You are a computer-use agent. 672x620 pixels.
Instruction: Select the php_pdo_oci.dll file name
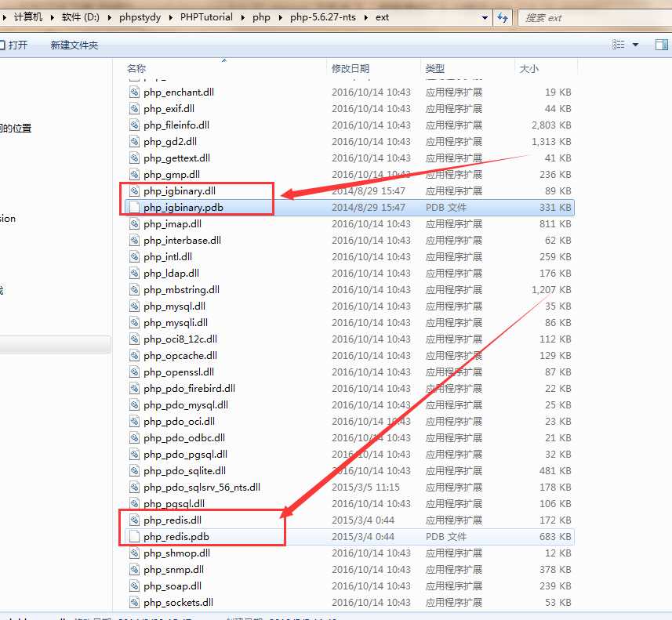[x=179, y=422]
